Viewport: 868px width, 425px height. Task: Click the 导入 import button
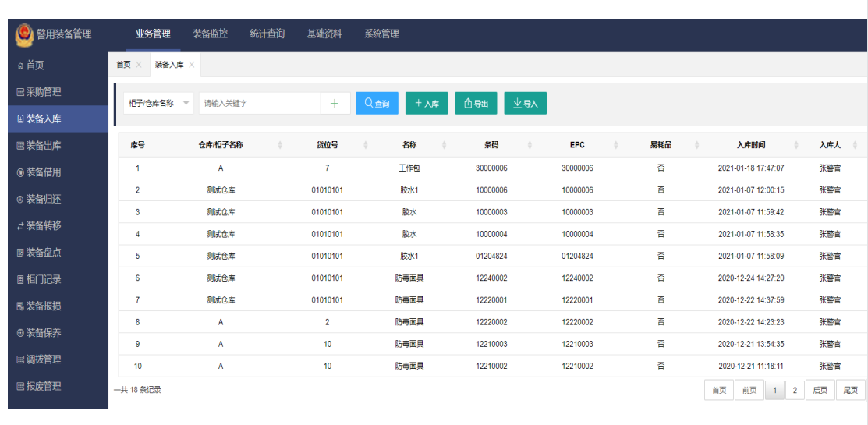pyautogui.click(x=525, y=103)
